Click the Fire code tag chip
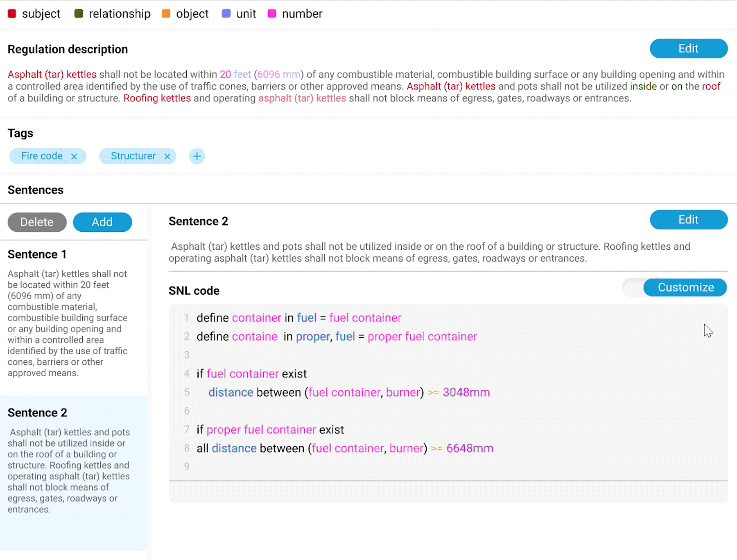Viewport: 737px width, 560px height. (42, 156)
